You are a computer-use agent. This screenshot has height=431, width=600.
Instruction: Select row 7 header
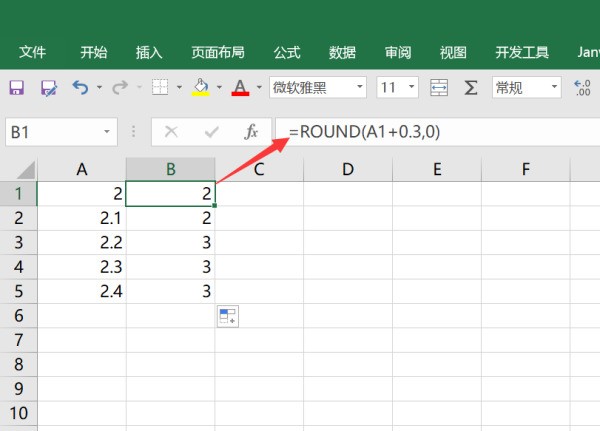[x=18, y=340]
